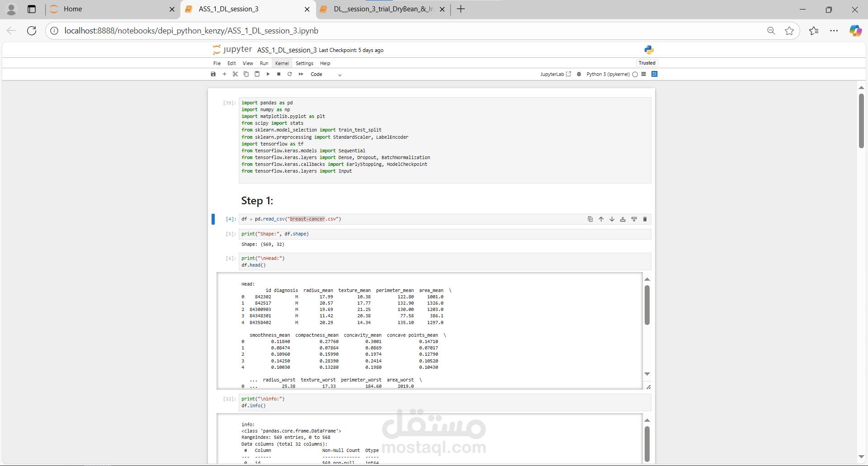Image resolution: width=868 pixels, height=466 pixels.
Task: Open the Edit menu
Action: [231, 63]
